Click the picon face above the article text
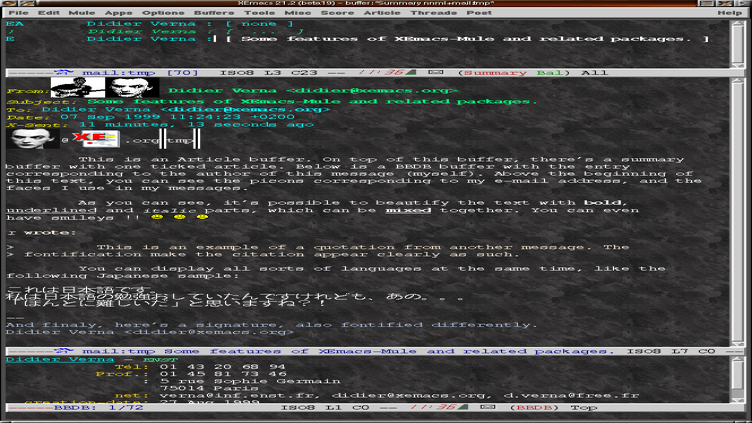The height and width of the screenshot is (423, 752). click(x=33, y=139)
